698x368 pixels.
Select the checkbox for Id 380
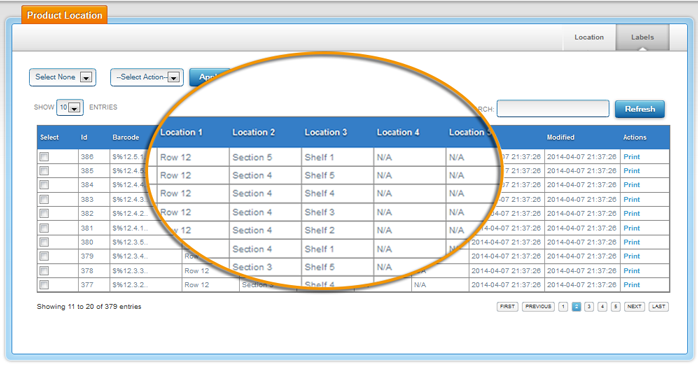click(x=44, y=242)
